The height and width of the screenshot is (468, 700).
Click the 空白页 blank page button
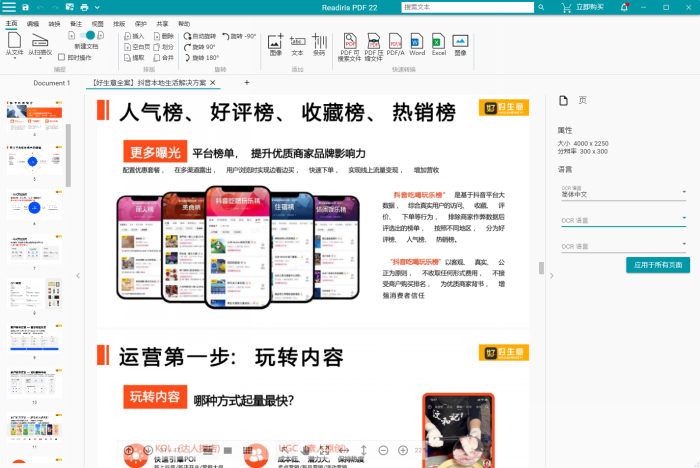(x=137, y=47)
